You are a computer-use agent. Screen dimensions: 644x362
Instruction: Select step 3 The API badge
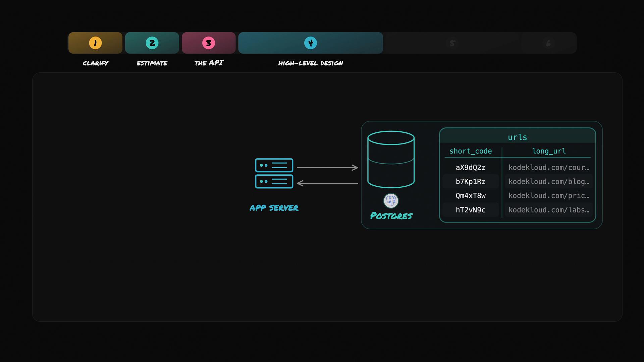[209, 43]
